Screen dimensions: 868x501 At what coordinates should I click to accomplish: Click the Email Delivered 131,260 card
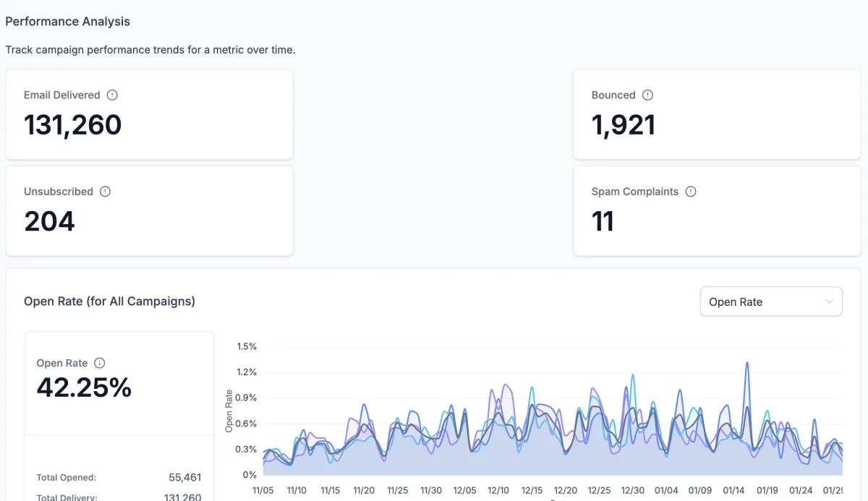click(x=149, y=114)
